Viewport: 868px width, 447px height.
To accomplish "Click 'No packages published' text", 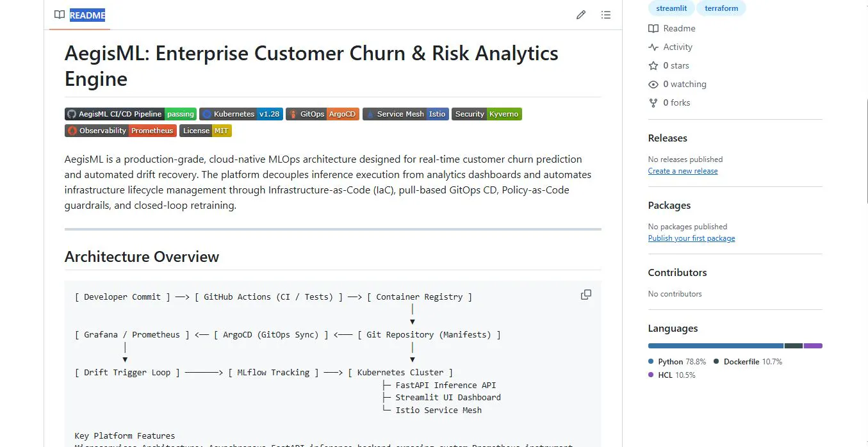I will tap(687, 227).
